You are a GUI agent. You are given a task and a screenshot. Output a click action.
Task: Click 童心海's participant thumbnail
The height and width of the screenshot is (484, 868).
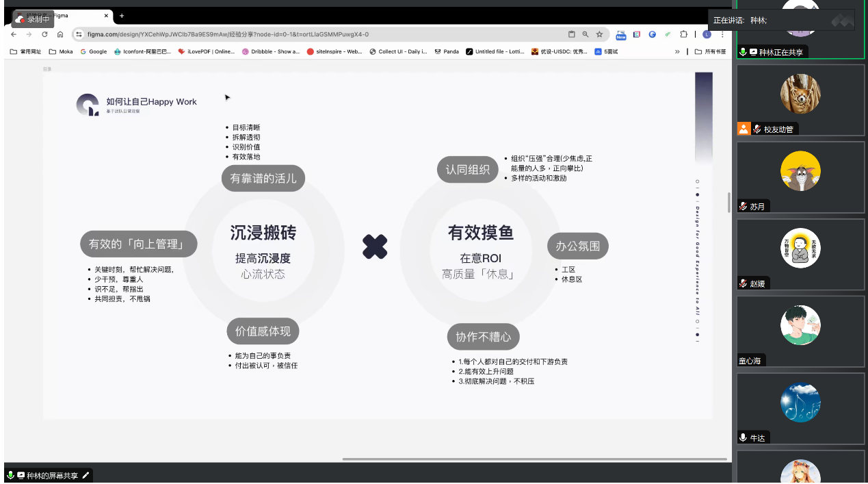(800, 325)
